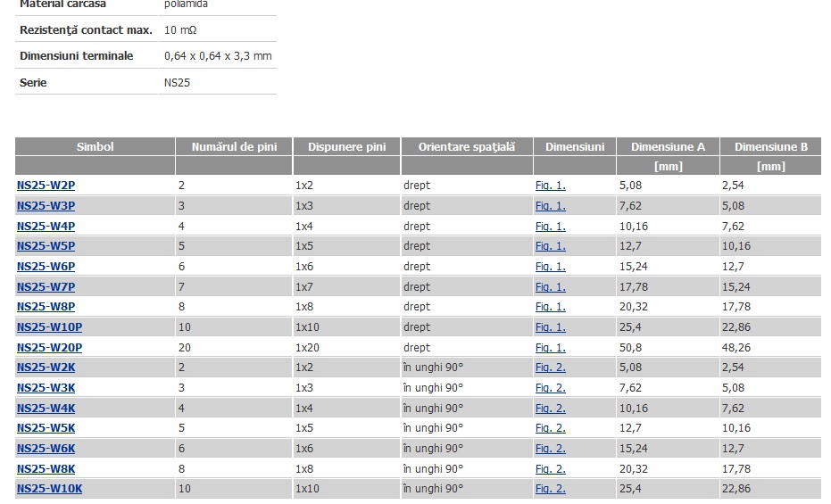Click the Dimensiuni column header

tap(575, 146)
